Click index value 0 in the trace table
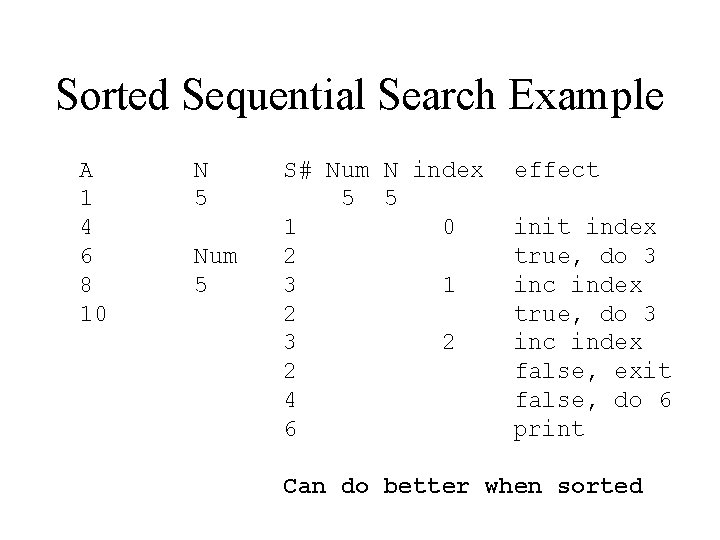 (449, 228)
